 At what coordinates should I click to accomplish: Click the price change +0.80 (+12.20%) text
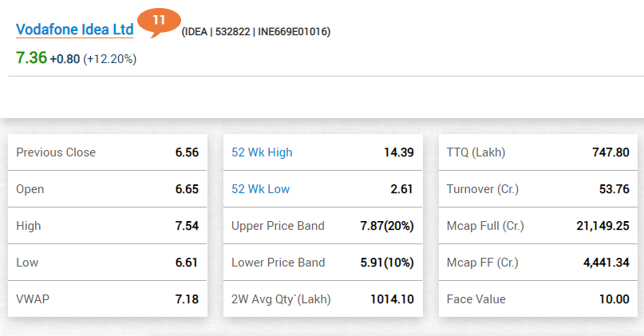(x=93, y=59)
